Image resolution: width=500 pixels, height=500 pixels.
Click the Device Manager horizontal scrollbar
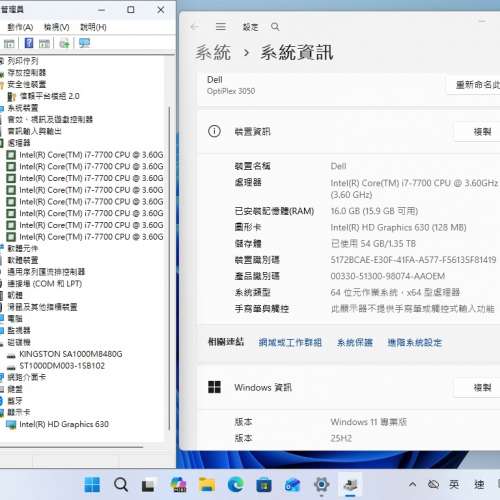pyautogui.click(x=71, y=446)
